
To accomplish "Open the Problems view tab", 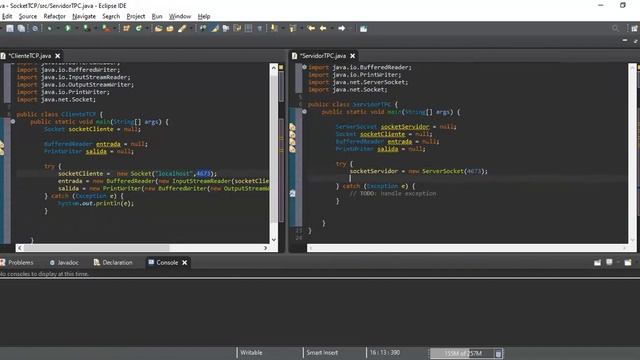I will coord(17,262).
